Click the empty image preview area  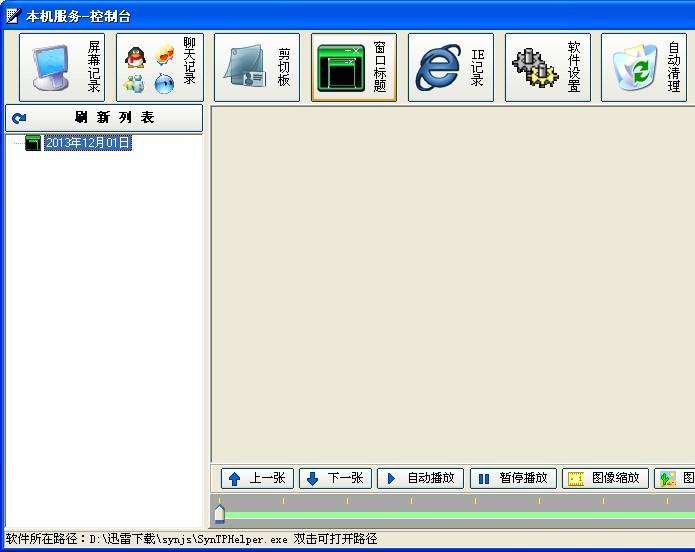452,283
